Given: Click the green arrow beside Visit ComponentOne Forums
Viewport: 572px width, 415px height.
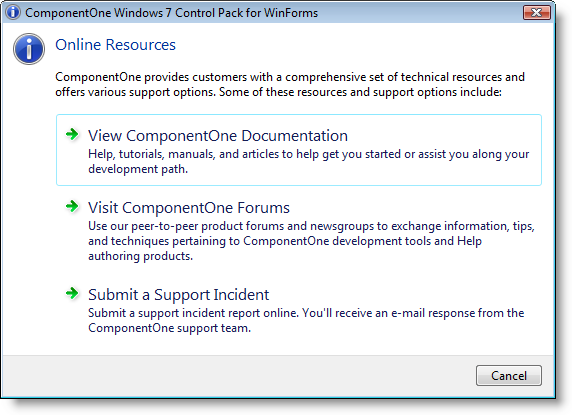Looking at the screenshot, I should [72, 206].
